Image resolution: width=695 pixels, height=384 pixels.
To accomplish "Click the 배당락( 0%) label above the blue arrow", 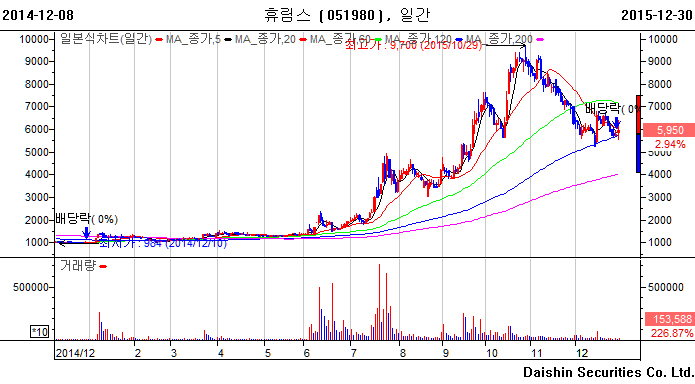I will [87, 219].
